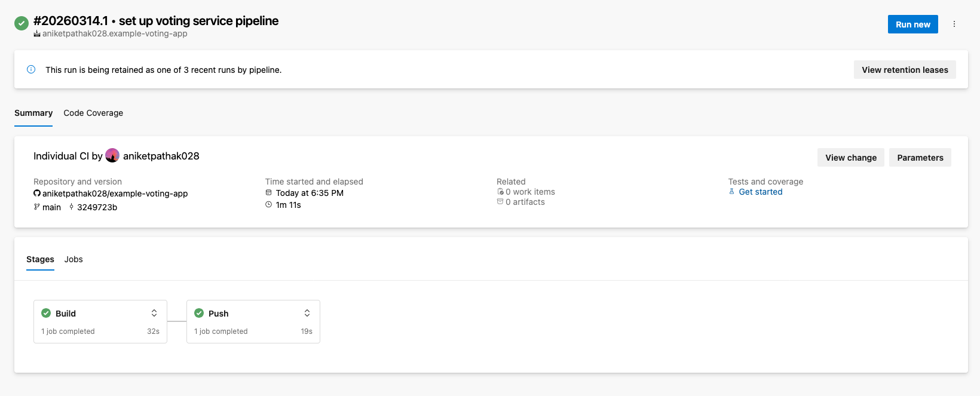The image size is (980, 396).
Task: Open the View change button
Action: click(851, 158)
